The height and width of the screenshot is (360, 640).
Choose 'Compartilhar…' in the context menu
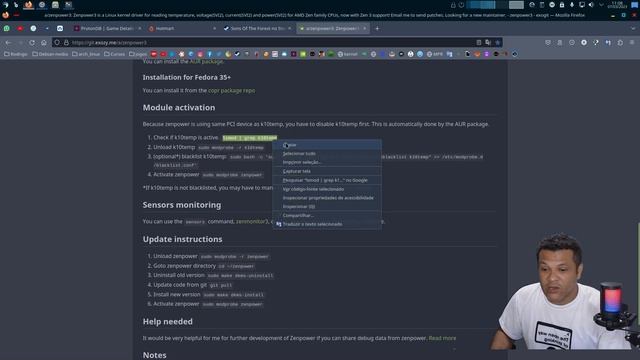[x=327, y=215]
